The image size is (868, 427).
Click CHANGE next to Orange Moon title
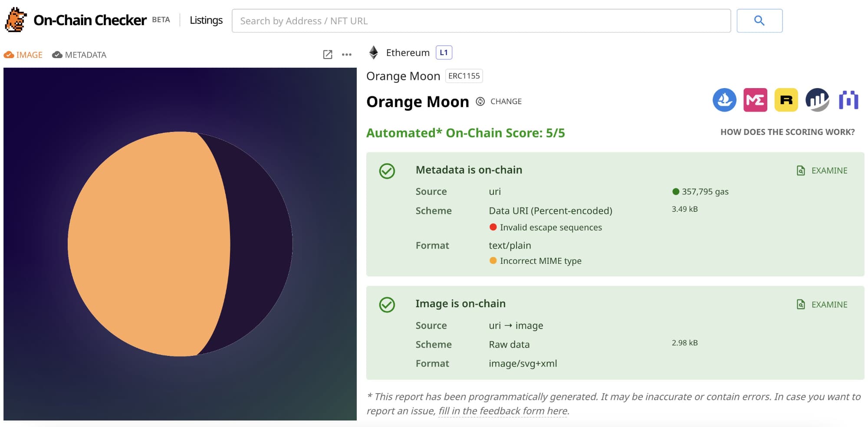coord(499,102)
